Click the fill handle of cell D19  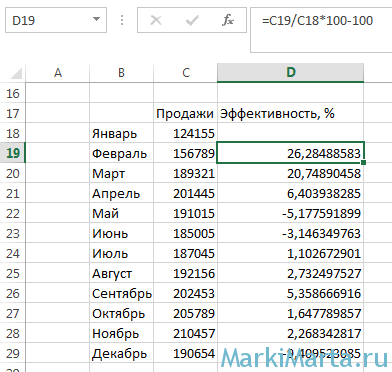click(363, 162)
